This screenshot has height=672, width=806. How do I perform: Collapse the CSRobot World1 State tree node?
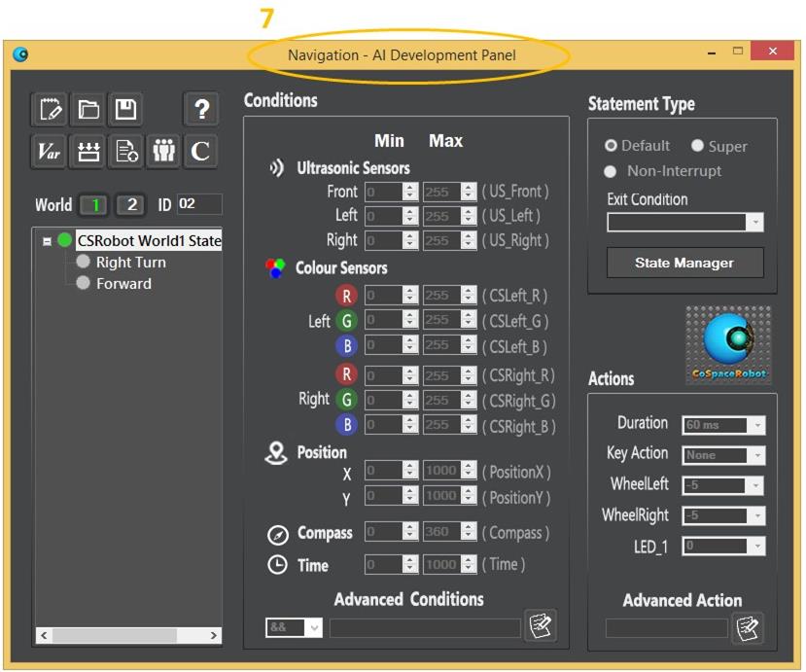47,241
